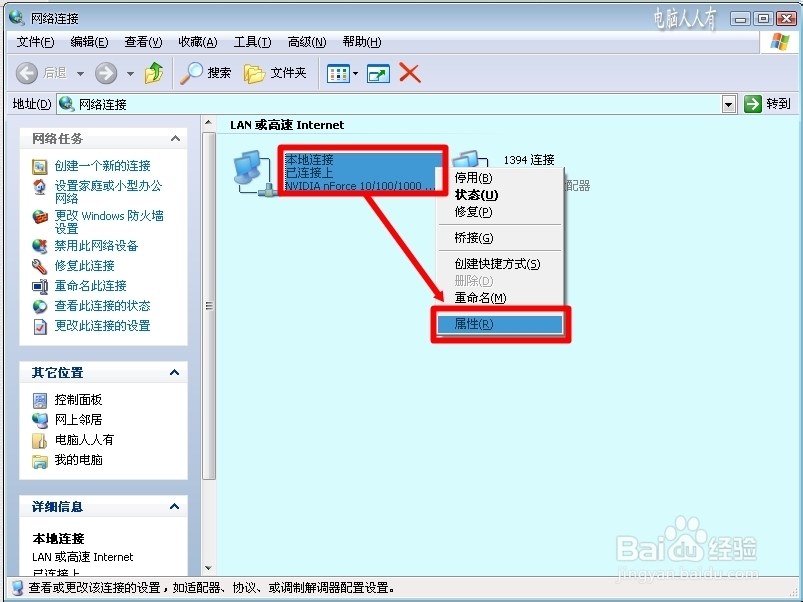The image size is (803, 602).
Task: Click the 1394 连接 network icon
Action: (471, 159)
